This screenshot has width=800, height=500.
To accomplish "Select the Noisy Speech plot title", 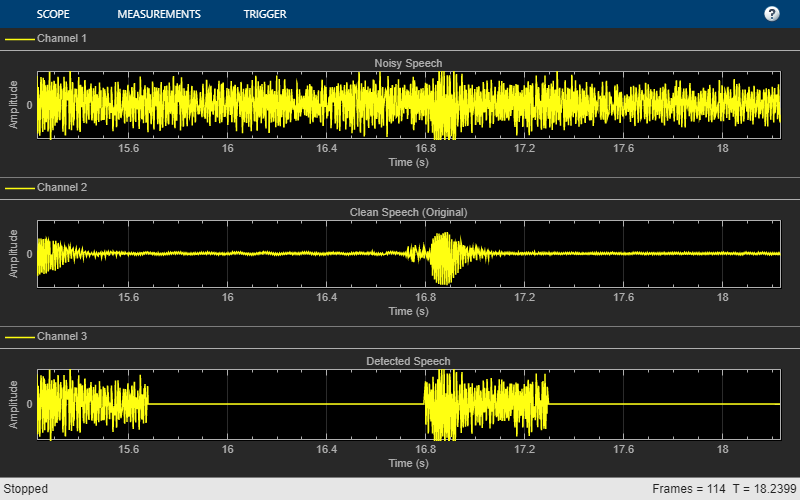I will click(x=408, y=63).
